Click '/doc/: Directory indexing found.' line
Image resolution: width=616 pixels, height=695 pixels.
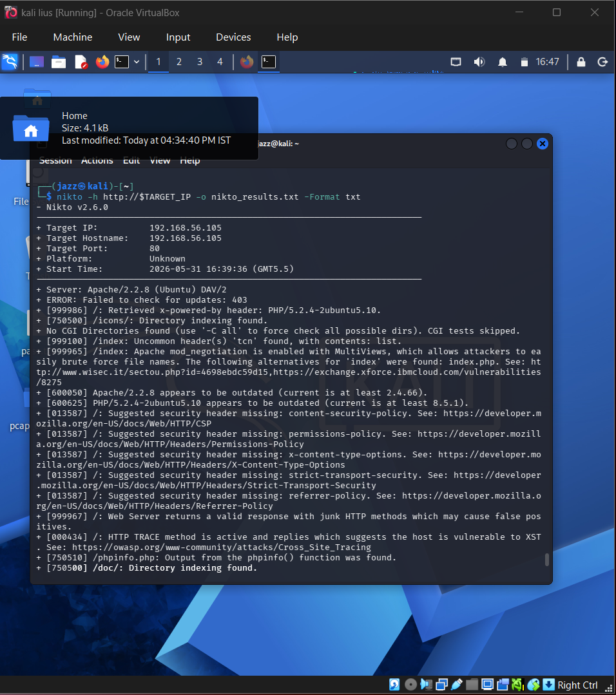click(147, 568)
